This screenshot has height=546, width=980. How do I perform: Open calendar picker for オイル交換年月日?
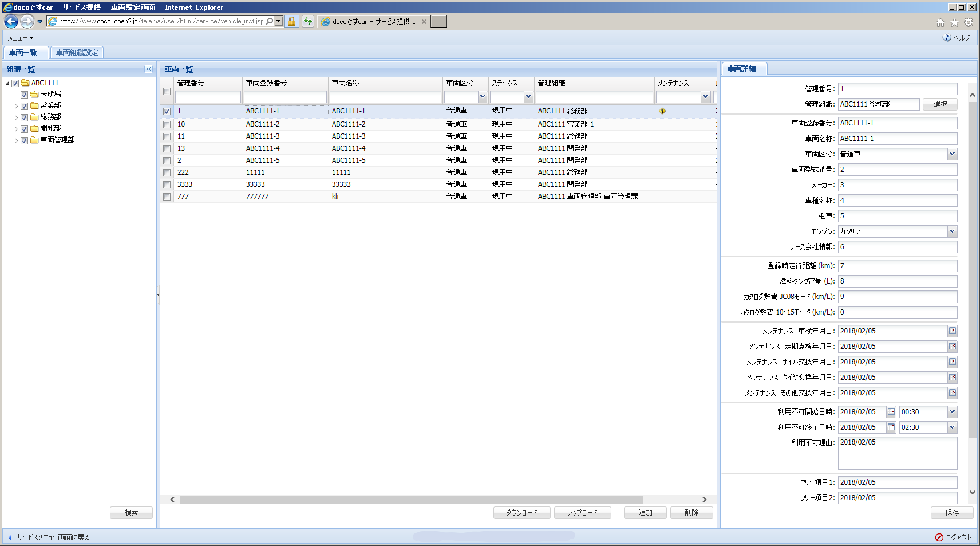952,362
